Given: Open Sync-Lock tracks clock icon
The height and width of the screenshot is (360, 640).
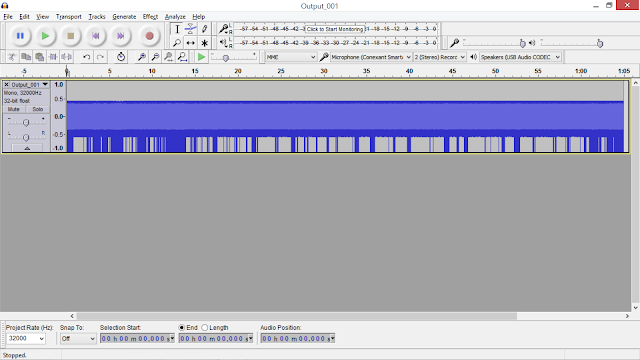Looking at the screenshot, I should 121,57.
